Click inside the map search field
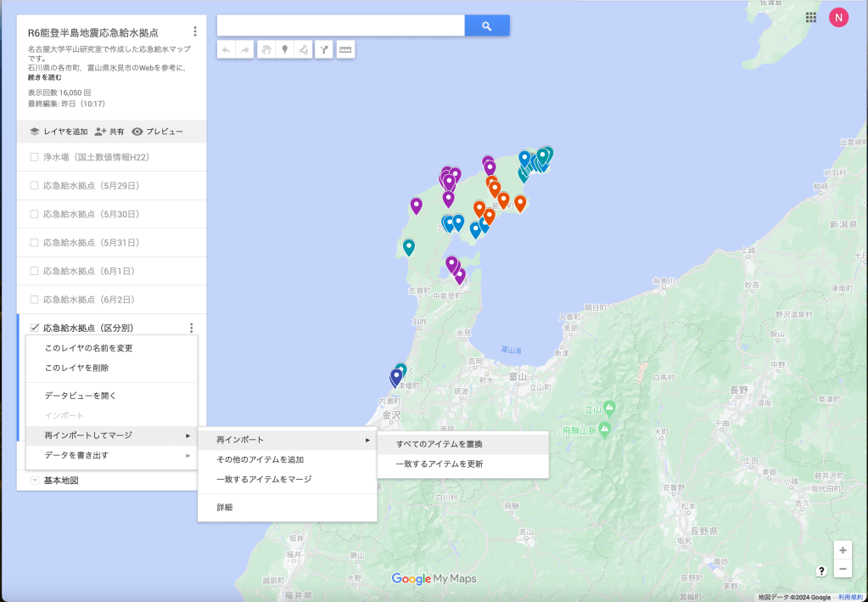 [x=340, y=26]
